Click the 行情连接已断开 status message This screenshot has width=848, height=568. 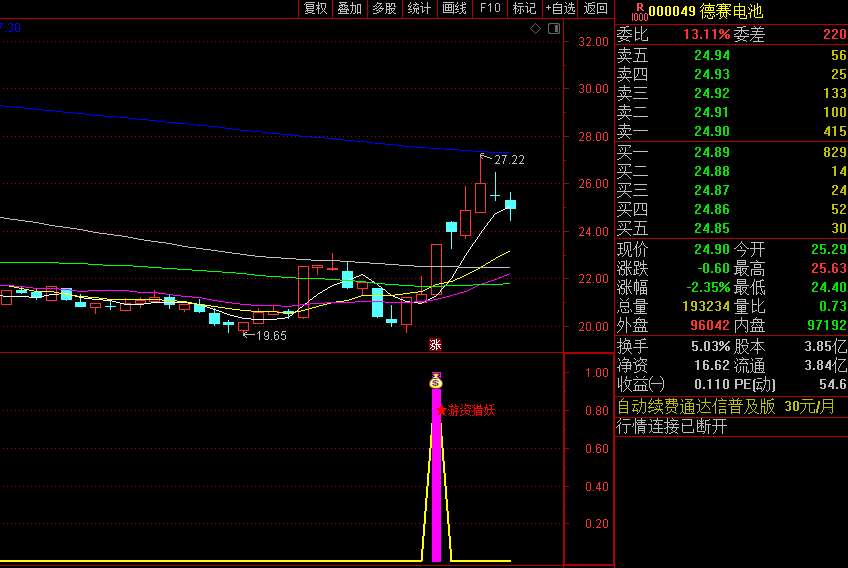[672, 427]
